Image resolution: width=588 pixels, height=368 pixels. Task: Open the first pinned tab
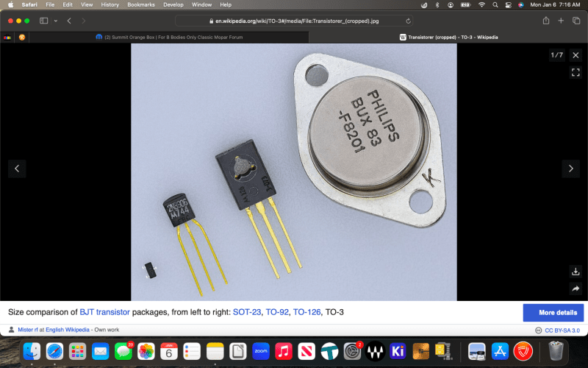click(7, 38)
